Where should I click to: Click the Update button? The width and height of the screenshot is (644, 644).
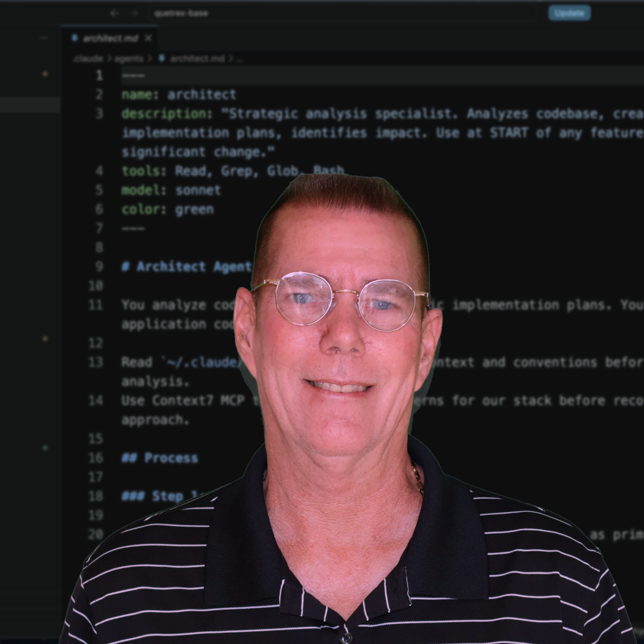pyautogui.click(x=569, y=13)
